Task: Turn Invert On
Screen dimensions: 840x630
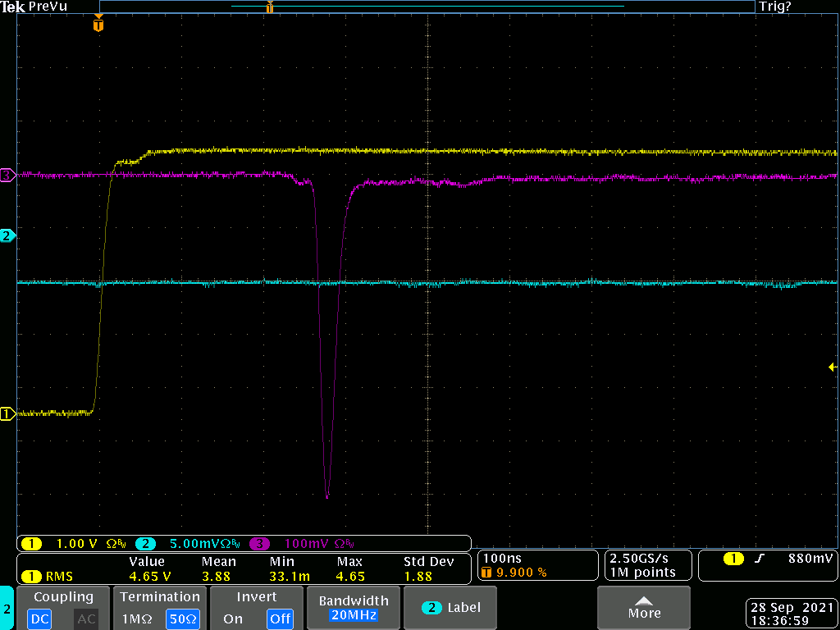Action: [233, 619]
